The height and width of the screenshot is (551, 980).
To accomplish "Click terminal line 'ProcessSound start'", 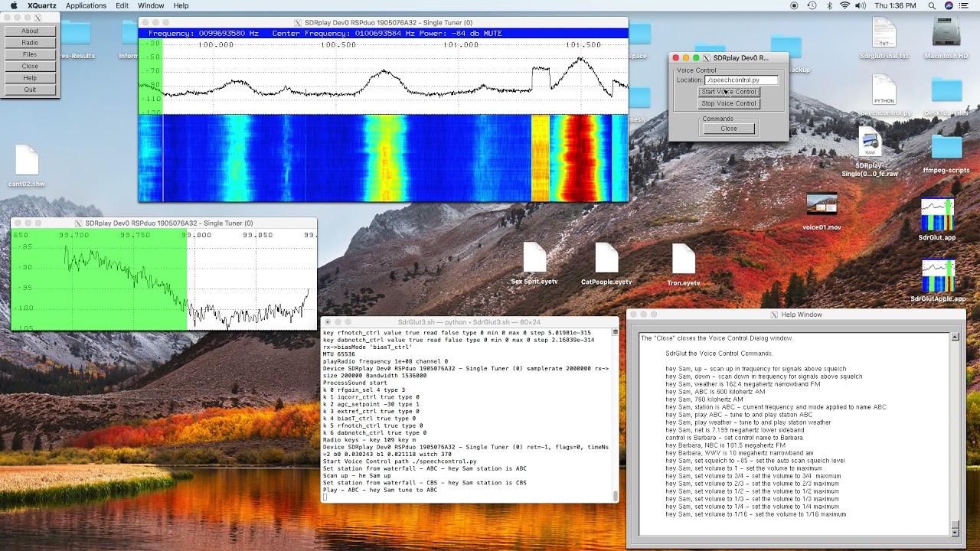I will 355,383.
